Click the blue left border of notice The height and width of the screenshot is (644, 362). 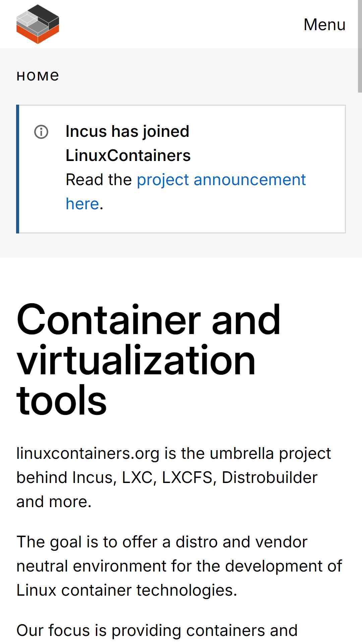pyautogui.click(x=17, y=169)
